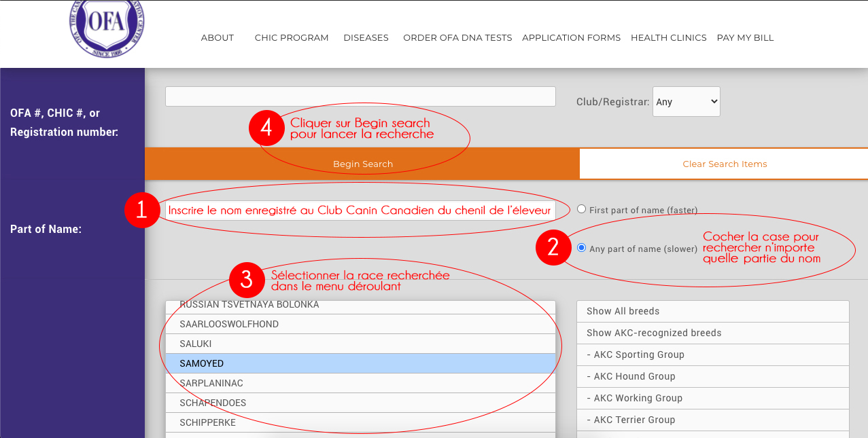Image resolution: width=868 pixels, height=438 pixels.
Task: Open the HEALTH CLINICS page
Action: tap(669, 38)
